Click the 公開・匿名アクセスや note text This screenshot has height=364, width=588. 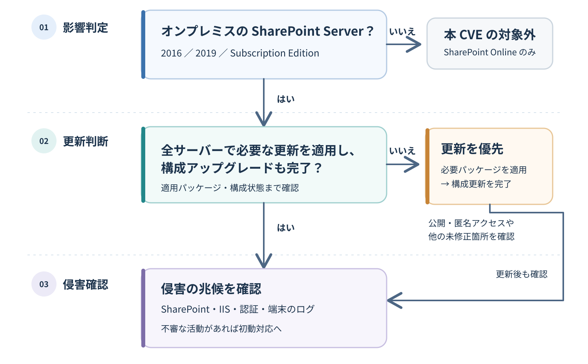471,223
